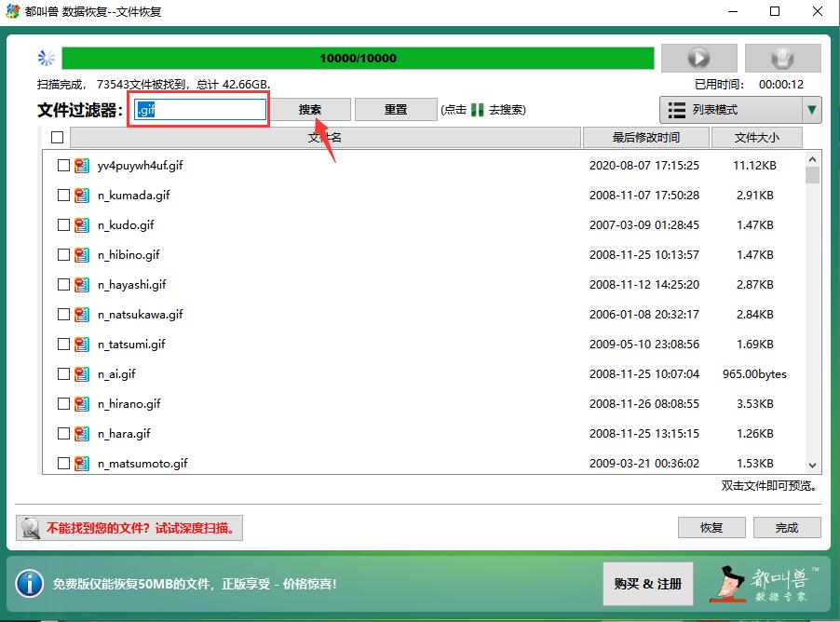
Task: Click the date 2009-05-10 23:08:56
Action: [644, 344]
